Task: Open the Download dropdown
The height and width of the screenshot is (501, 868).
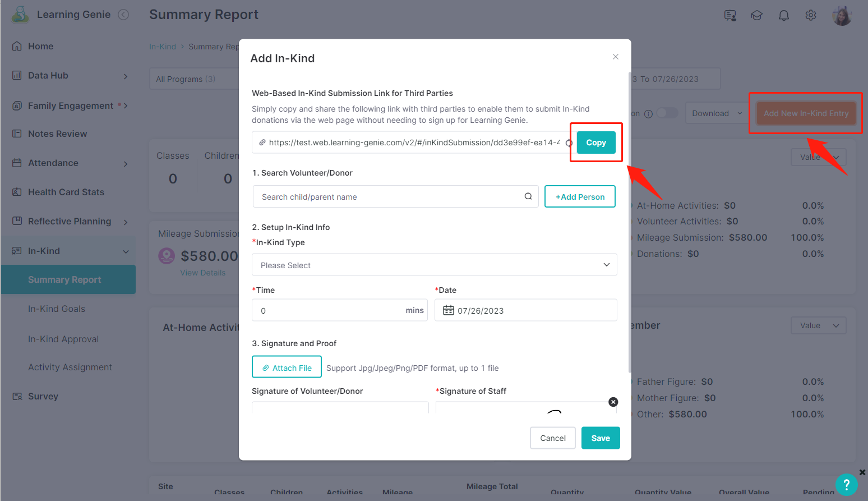Action: click(x=717, y=113)
